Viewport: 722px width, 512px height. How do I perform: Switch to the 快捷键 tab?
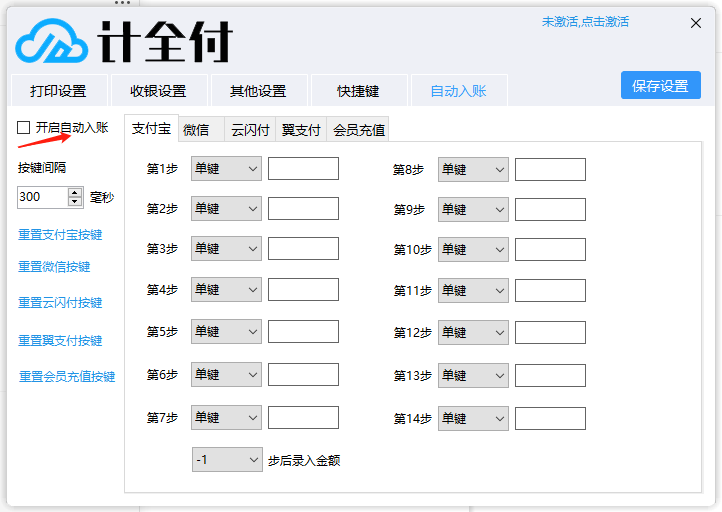tap(358, 91)
